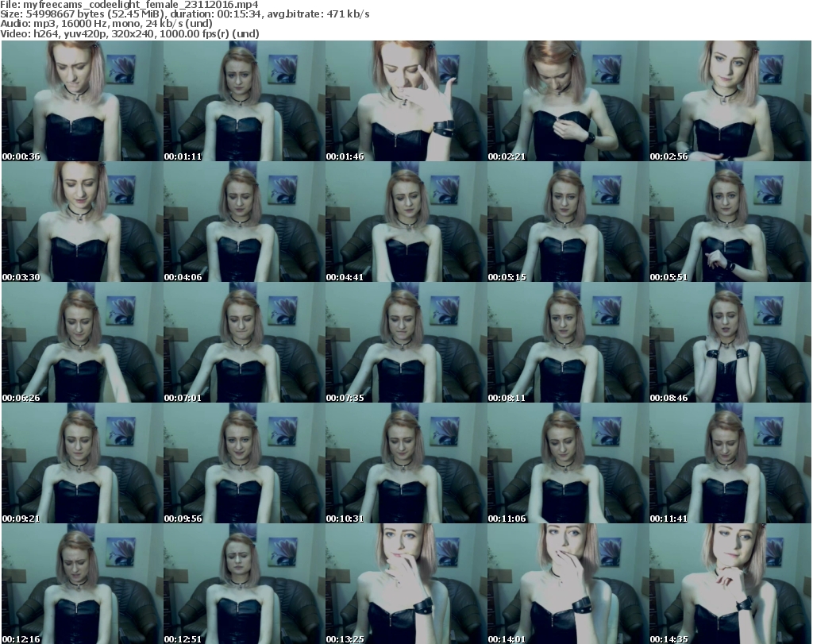Viewport: 813px width, 644px height.
Task: Click the File name header line
Action: pyautogui.click(x=129, y=5)
